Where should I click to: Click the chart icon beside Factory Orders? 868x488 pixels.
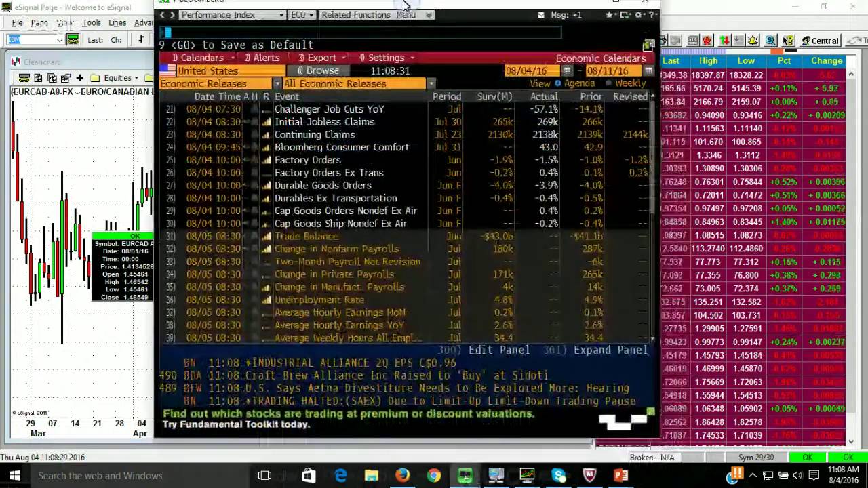point(267,160)
